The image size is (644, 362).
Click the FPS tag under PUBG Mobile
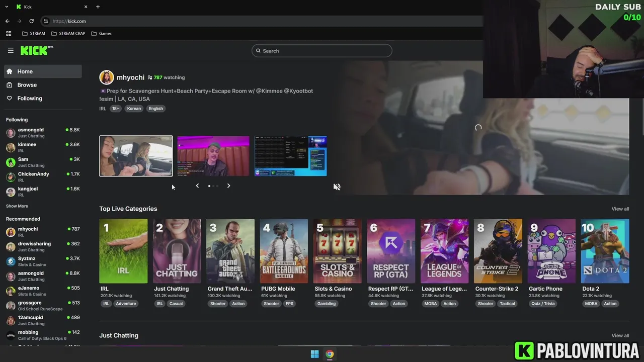tap(290, 304)
